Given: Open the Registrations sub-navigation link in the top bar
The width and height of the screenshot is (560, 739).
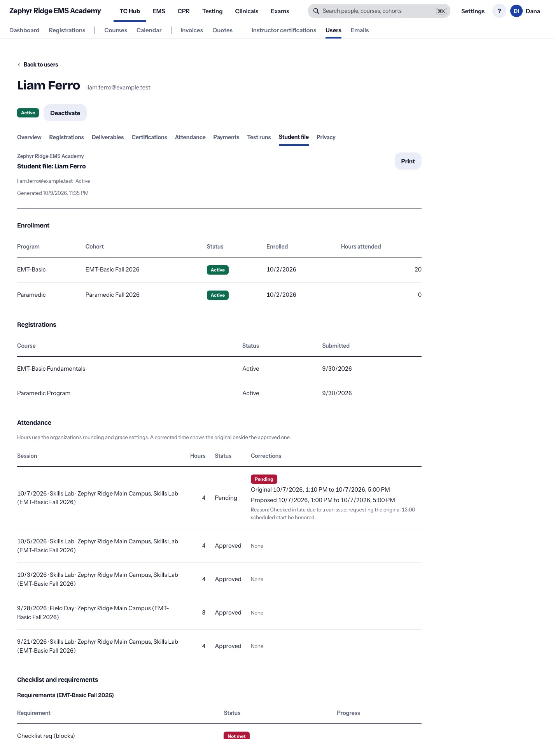Looking at the screenshot, I should (x=67, y=30).
